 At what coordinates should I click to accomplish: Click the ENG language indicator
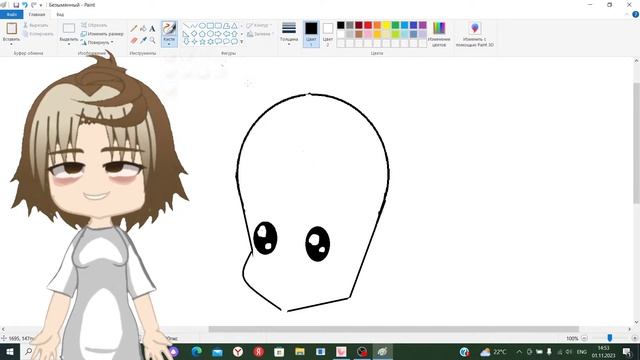pos(582,351)
